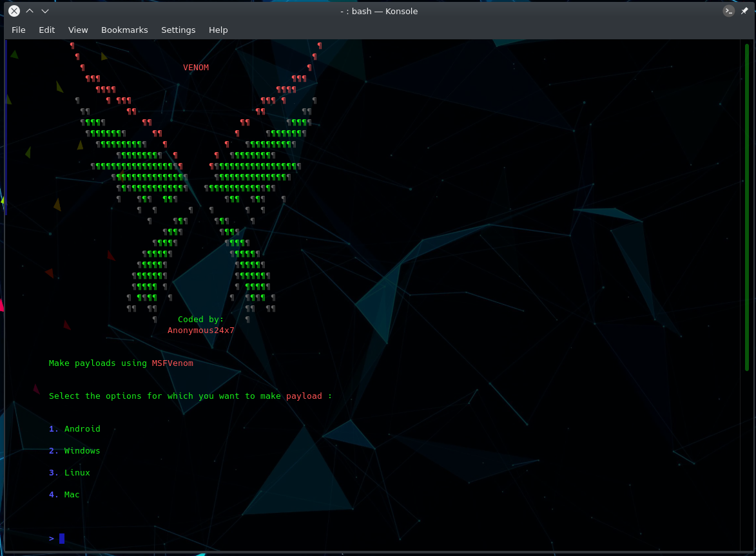The width and height of the screenshot is (756, 556).
Task: Click the 'Coded by:' text
Action: [200, 319]
